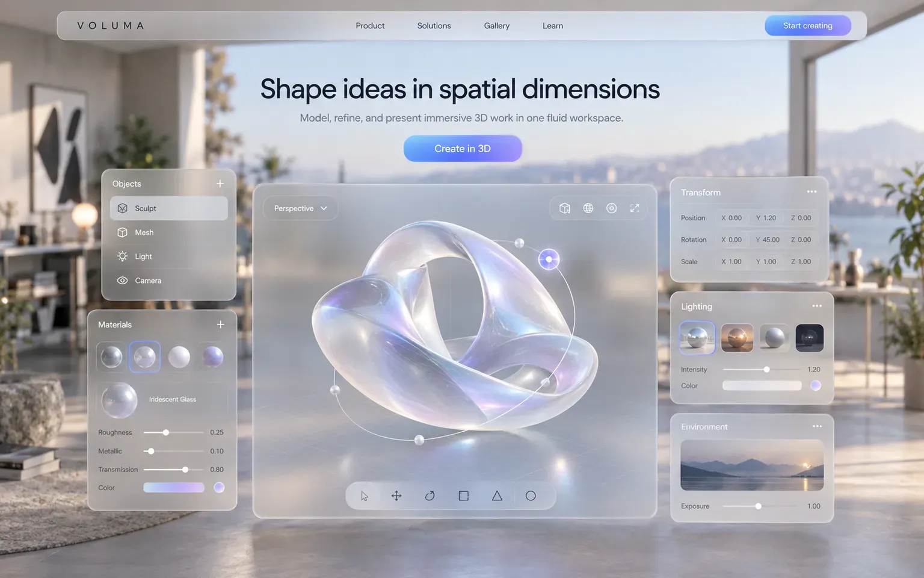This screenshot has width=924, height=578.
Task: Choose the third white matte material sphere
Action: 179,357
